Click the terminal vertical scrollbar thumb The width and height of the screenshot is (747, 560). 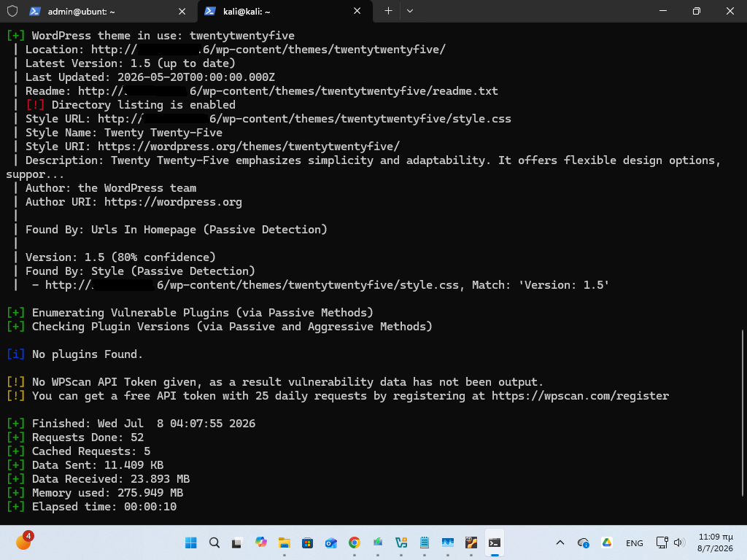(743, 413)
